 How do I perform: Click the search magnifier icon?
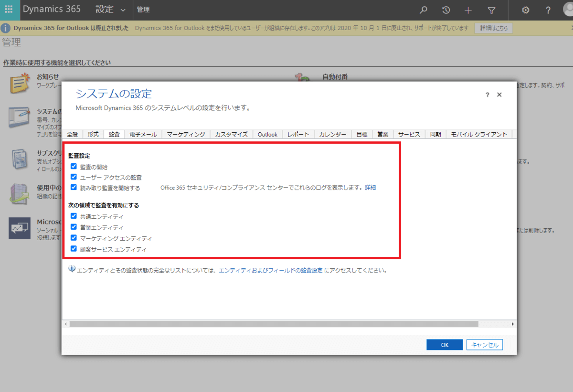pyautogui.click(x=423, y=10)
